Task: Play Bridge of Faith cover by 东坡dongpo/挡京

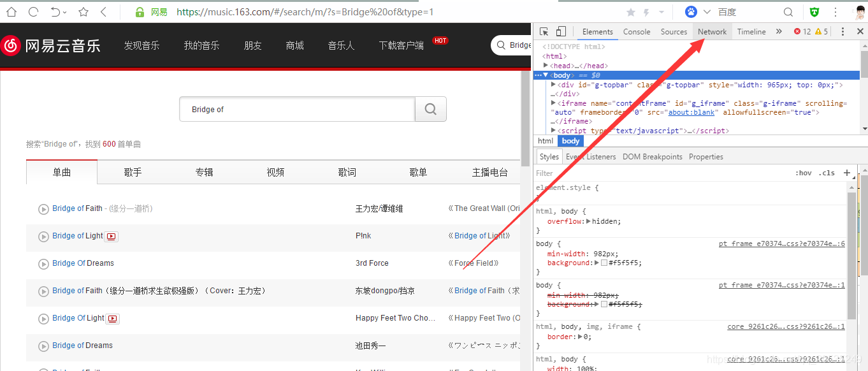Action: pos(43,291)
